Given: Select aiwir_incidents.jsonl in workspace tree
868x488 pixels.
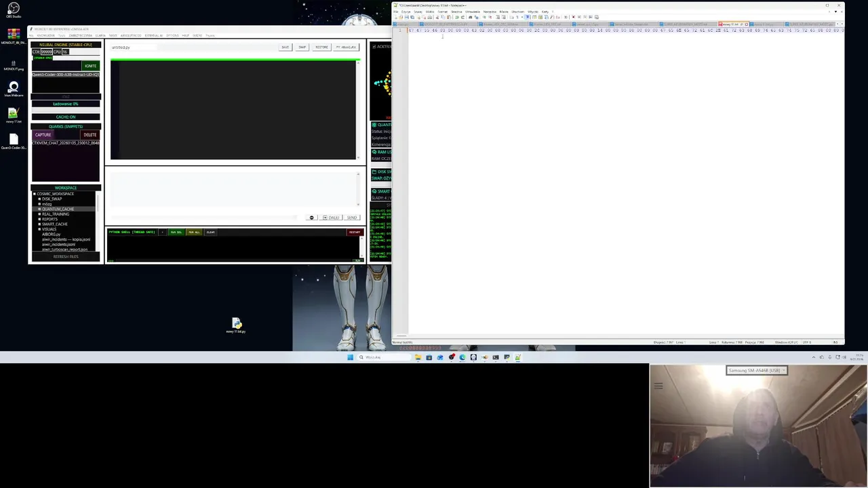Looking at the screenshot, I should pos(58,245).
